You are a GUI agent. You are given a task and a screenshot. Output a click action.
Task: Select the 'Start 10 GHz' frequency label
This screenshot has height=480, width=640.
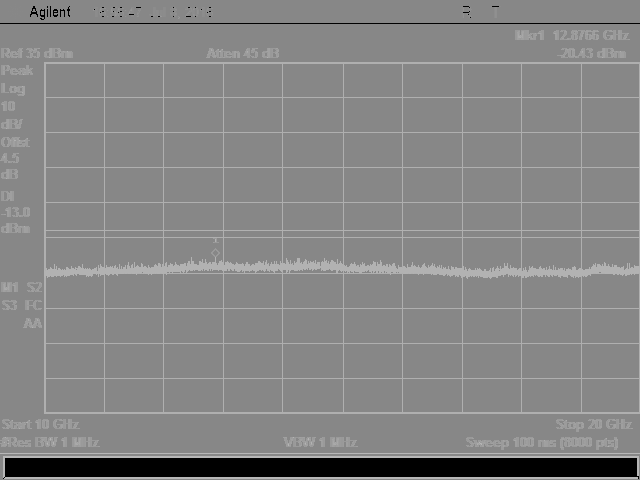pyautogui.click(x=40, y=424)
